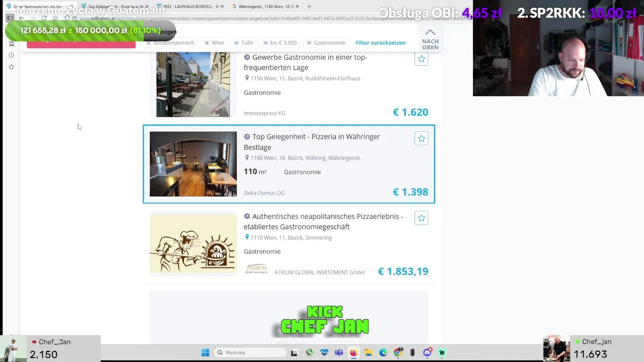Switch to the LAUFHAUS/BORDELL browser tab
The image size is (644, 362).
point(189,7)
